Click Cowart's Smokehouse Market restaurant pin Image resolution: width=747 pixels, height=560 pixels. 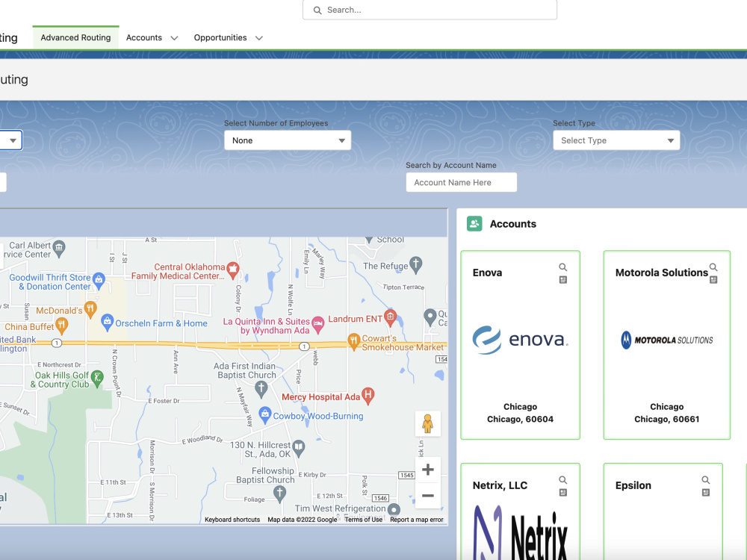pos(353,341)
